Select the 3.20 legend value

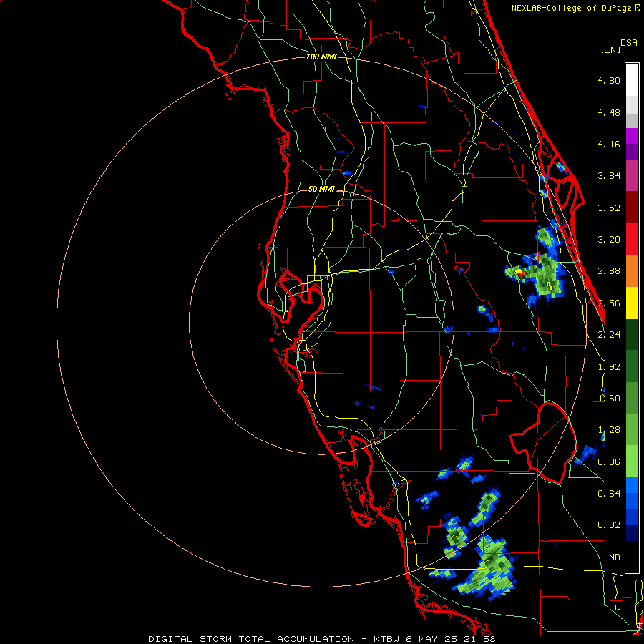(x=609, y=240)
